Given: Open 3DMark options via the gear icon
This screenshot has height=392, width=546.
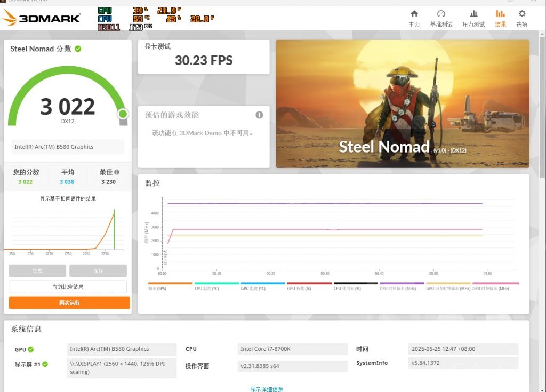Looking at the screenshot, I should [x=521, y=17].
